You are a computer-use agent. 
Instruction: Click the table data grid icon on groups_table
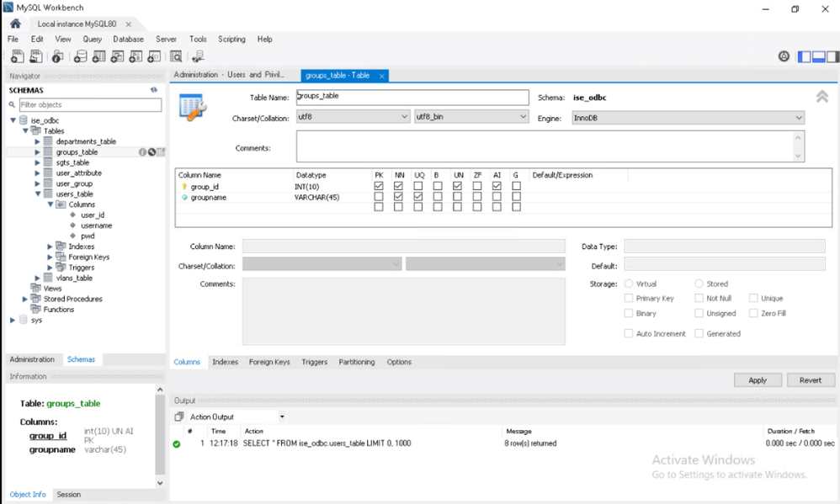coord(161,152)
